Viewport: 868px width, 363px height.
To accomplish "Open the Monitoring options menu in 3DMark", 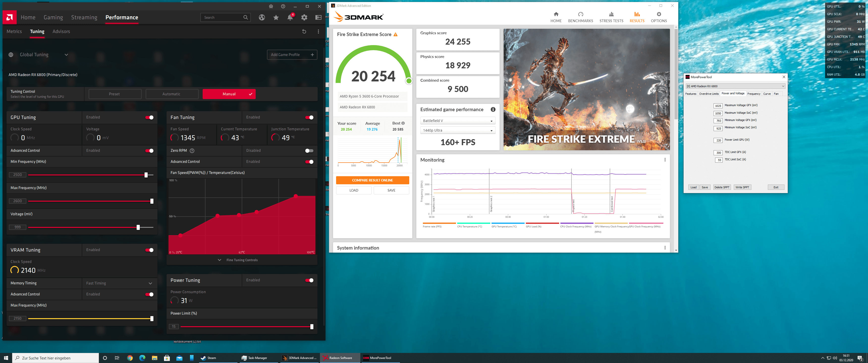I will pyautogui.click(x=665, y=160).
